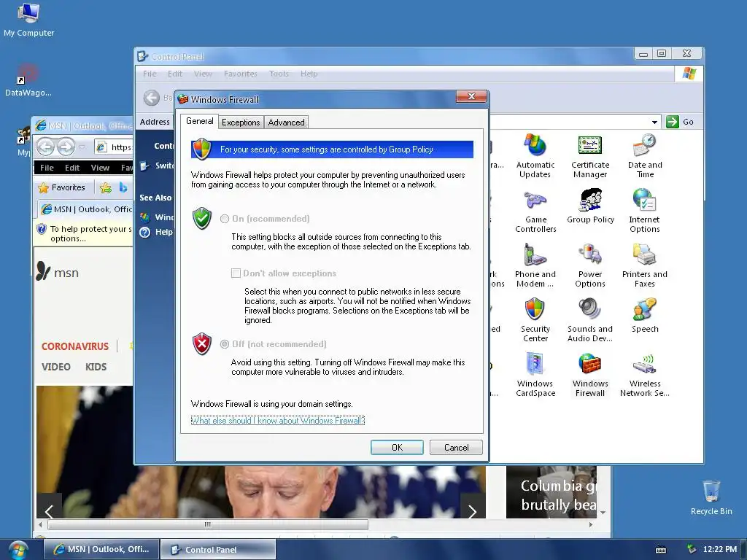Click Control Panel taskbar button
This screenshot has width=747, height=560.
[217, 550]
